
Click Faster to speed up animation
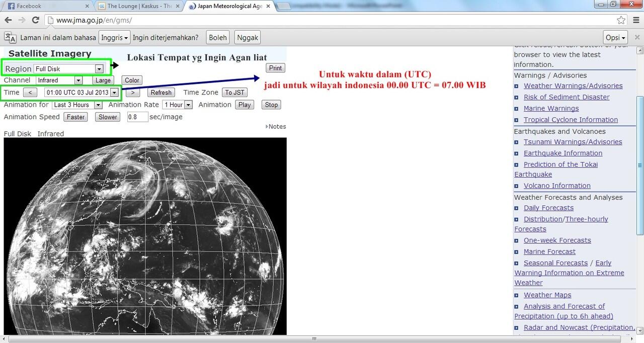[75, 117]
